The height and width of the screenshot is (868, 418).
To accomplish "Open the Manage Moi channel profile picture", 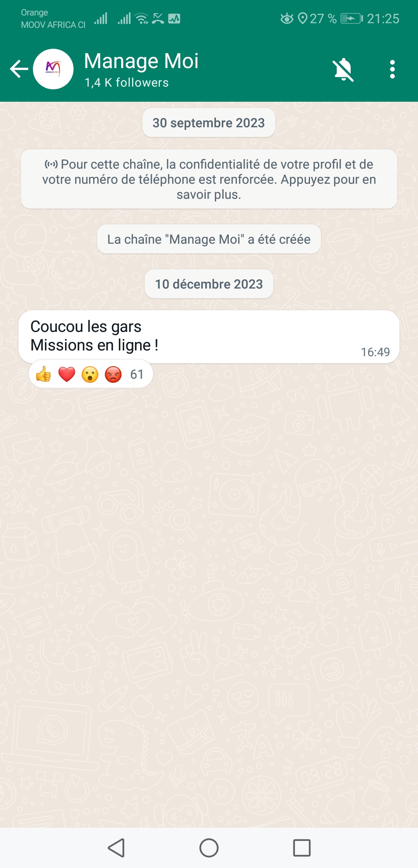I will [x=53, y=69].
